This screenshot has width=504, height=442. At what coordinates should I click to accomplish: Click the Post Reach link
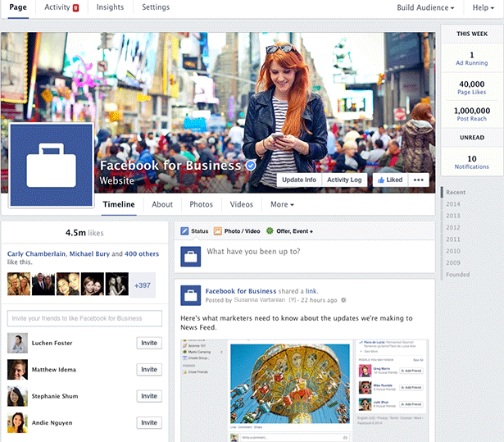[472, 119]
